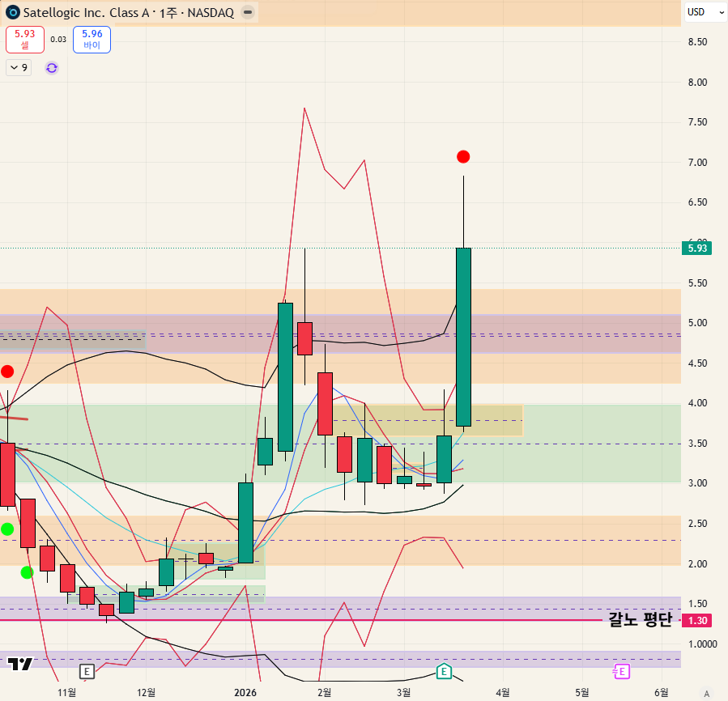
Task: Click the 4월 label on the time axis
Action: click(x=503, y=693)
